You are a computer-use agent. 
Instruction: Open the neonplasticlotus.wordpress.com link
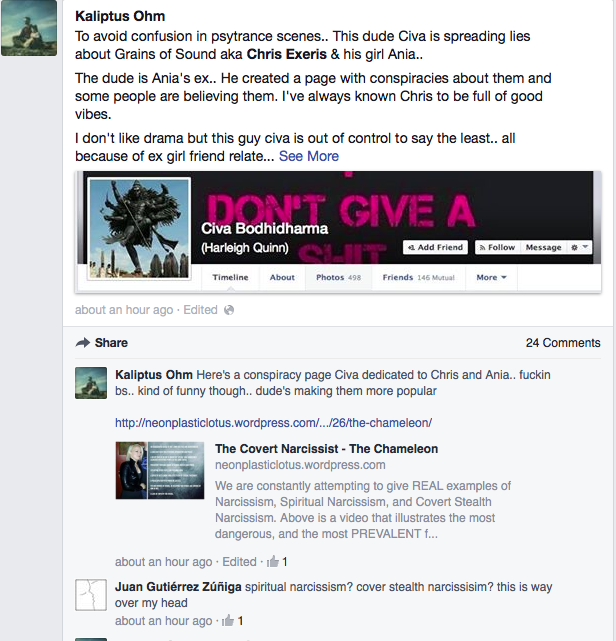pyautogui.click(x=273, y=423)
